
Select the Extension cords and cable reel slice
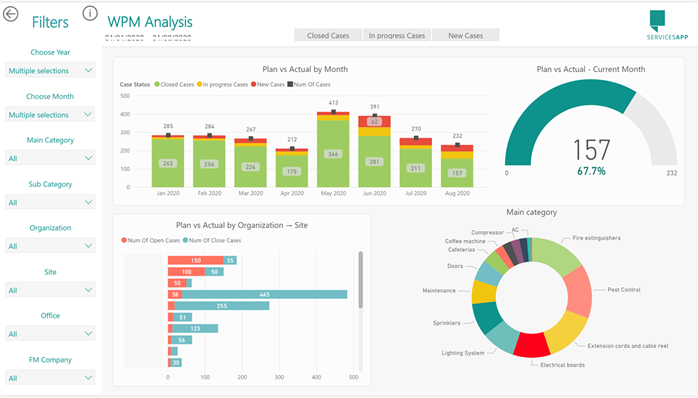pyautogui.click(x=566, y=333)
